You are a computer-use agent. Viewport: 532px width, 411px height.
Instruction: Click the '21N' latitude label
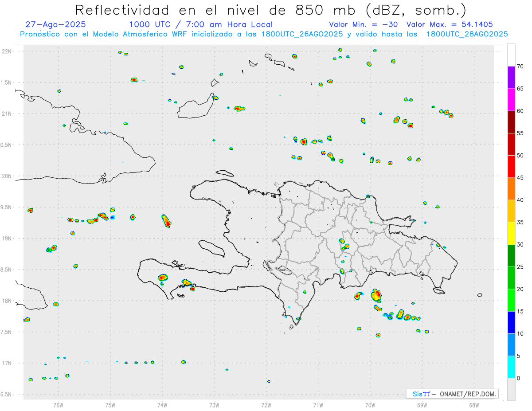[x=7, y=114]
